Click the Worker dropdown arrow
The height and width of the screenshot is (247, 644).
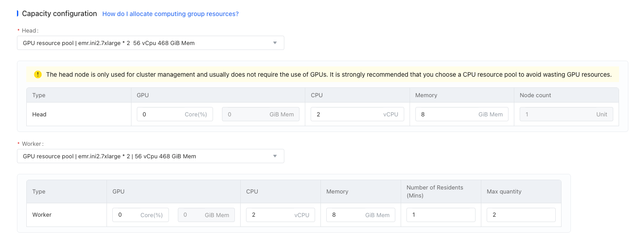click(x=275, y=156)
